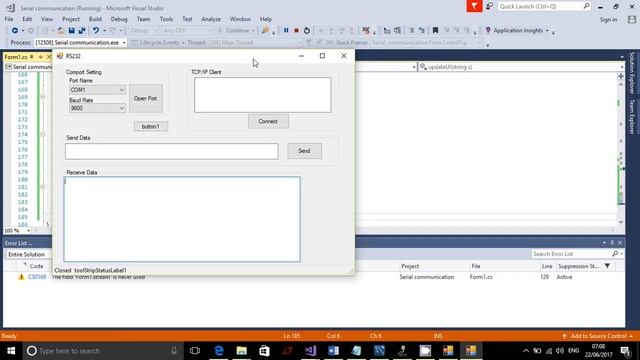Expand the Port Name COM1 dropdown
640x360 pixels.
(x=122, y=90)
